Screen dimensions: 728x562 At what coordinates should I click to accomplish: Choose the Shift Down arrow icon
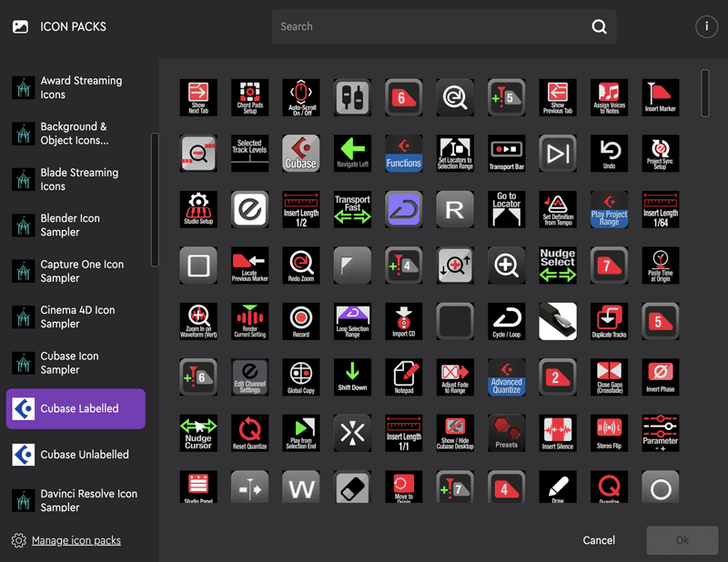[352, 376]
